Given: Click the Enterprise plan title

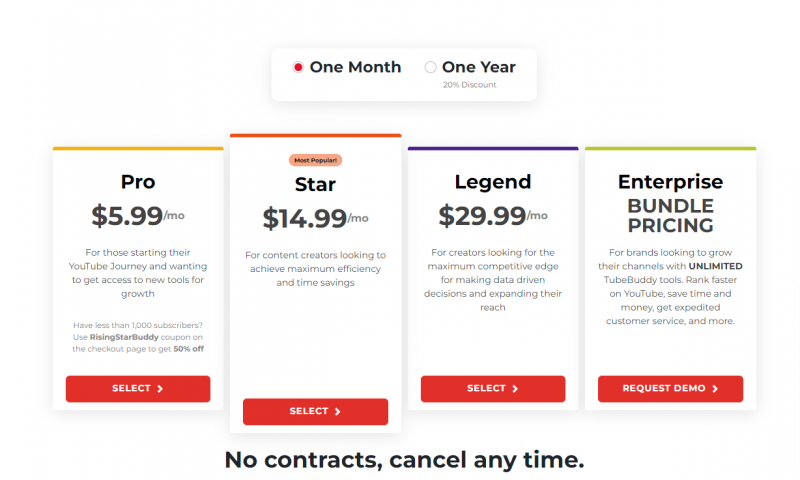Looking at the screenshot, I should point(670,182).
